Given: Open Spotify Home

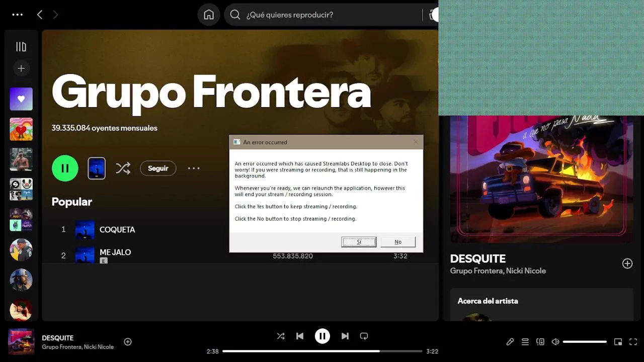Looking at the screenshot, I should [209, 15].
